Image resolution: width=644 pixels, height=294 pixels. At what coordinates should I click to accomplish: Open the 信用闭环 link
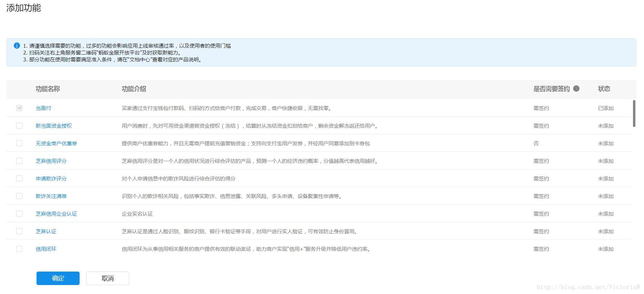[46, 249]
